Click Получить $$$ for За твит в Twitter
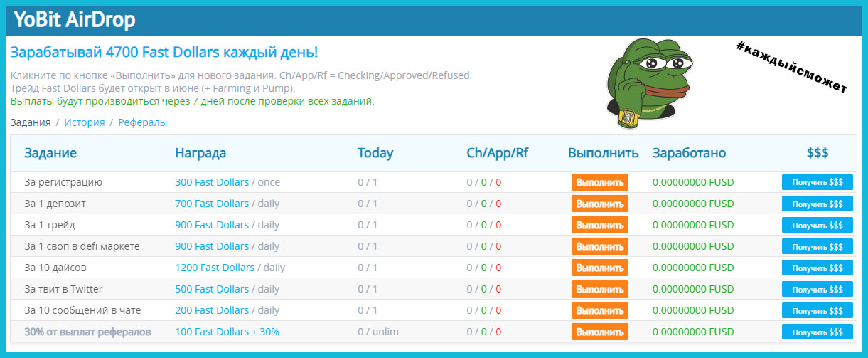Viewport: 868px width, 358px height. click(x=818, y=289)
